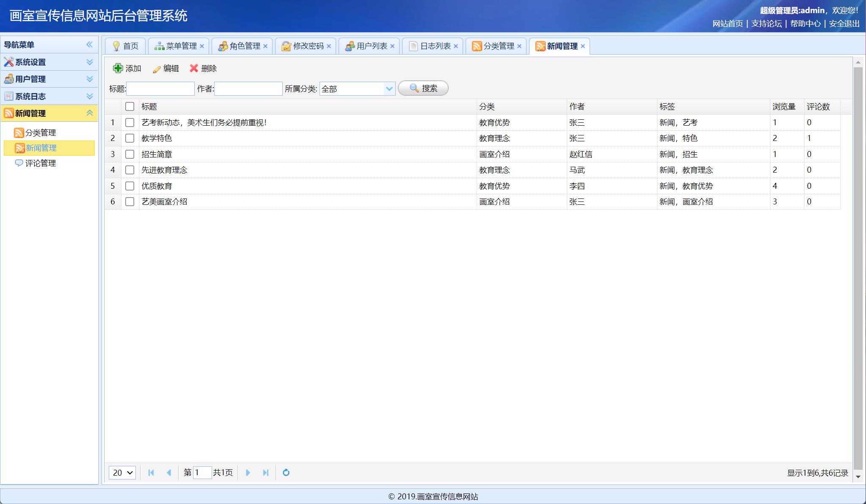This screenshot has width=866, height=504.
Task: Click the Edit (编辑) pencil icon
Action: point(157,69)
